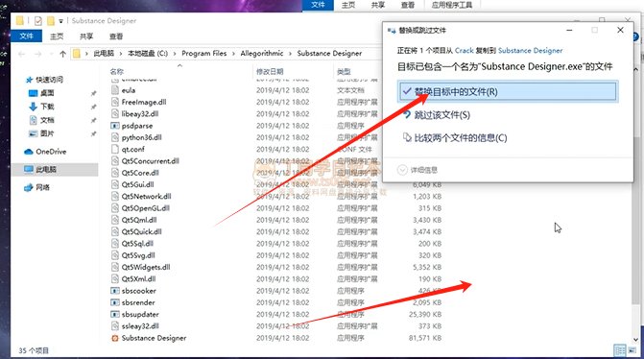
Task: Click the Substance Designer application icon in the file list
Action: (x=115, y=338)
